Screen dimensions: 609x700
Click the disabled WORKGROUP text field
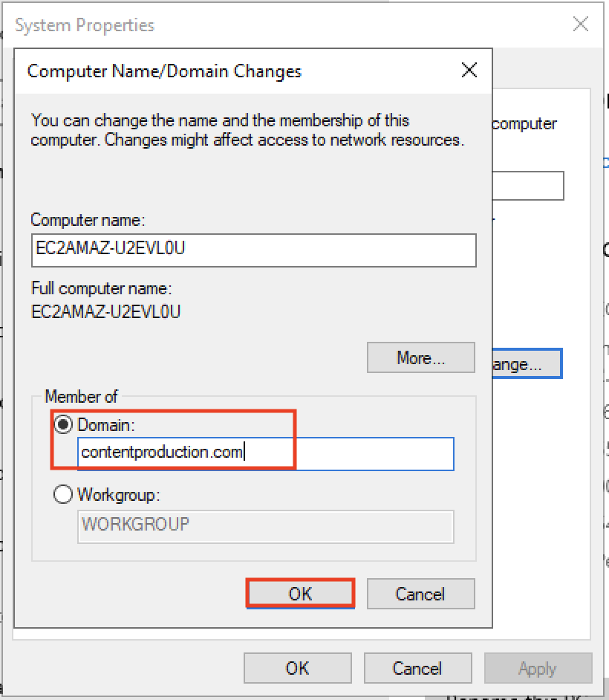pyautogui.click(x=266, y=527)
